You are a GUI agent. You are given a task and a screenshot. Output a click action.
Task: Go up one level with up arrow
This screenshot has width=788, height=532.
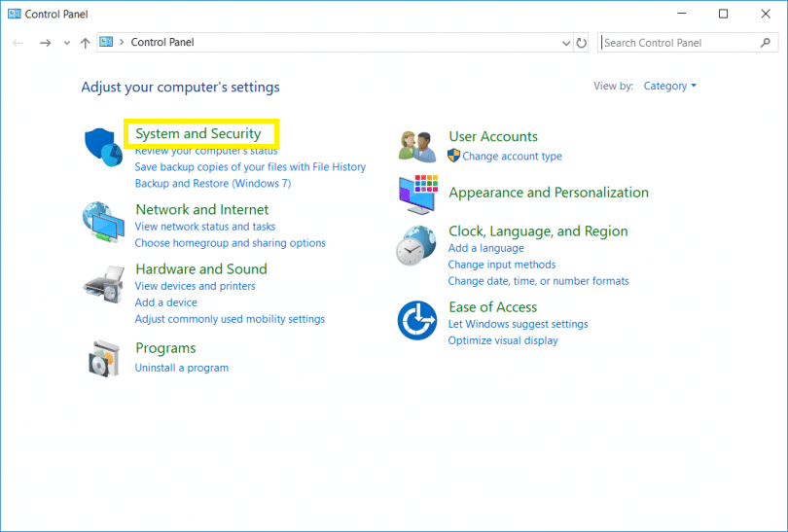85,43
